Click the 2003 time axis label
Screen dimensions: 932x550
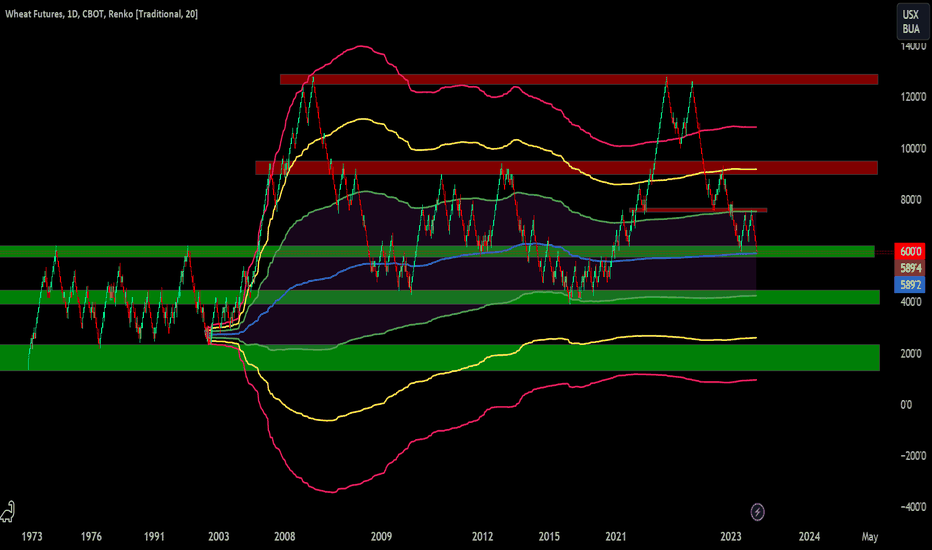click(218, 536)
